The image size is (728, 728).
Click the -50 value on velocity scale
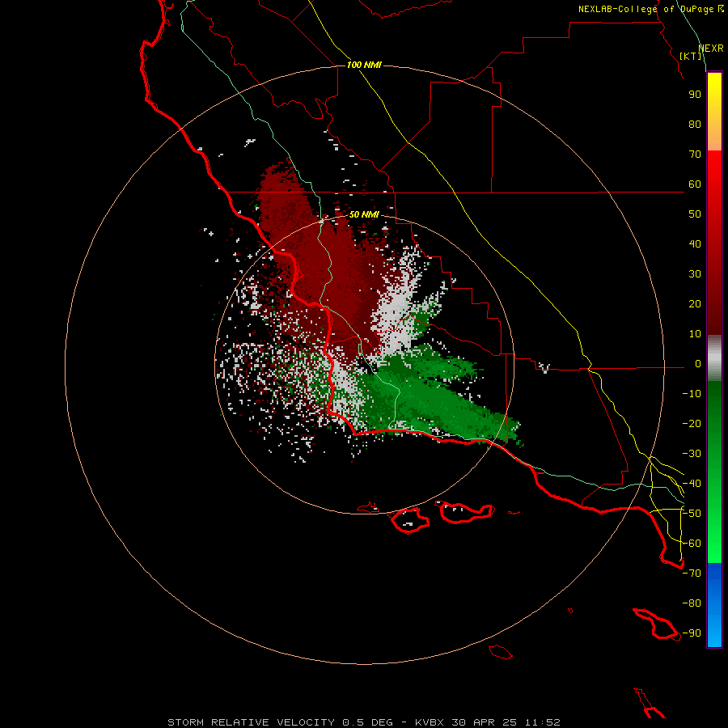692,514
